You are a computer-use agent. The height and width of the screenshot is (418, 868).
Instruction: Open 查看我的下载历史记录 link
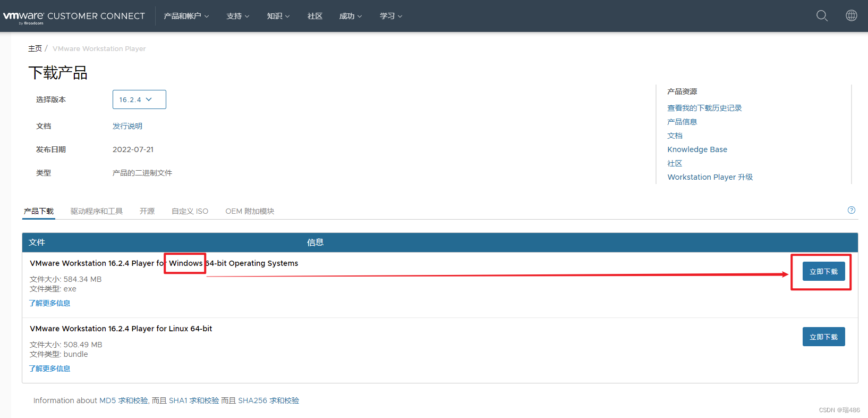tap(704, 108)
